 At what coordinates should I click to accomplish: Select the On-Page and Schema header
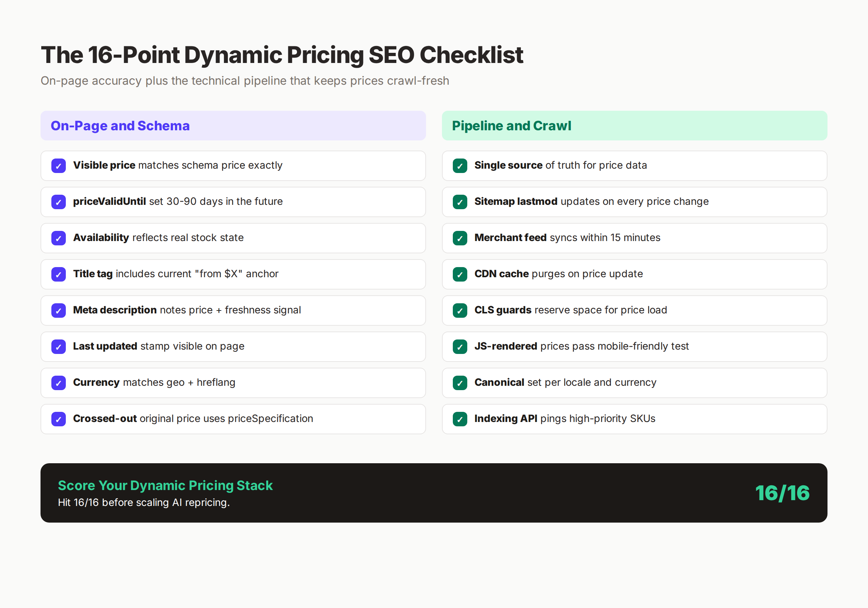tap(233, 126)
